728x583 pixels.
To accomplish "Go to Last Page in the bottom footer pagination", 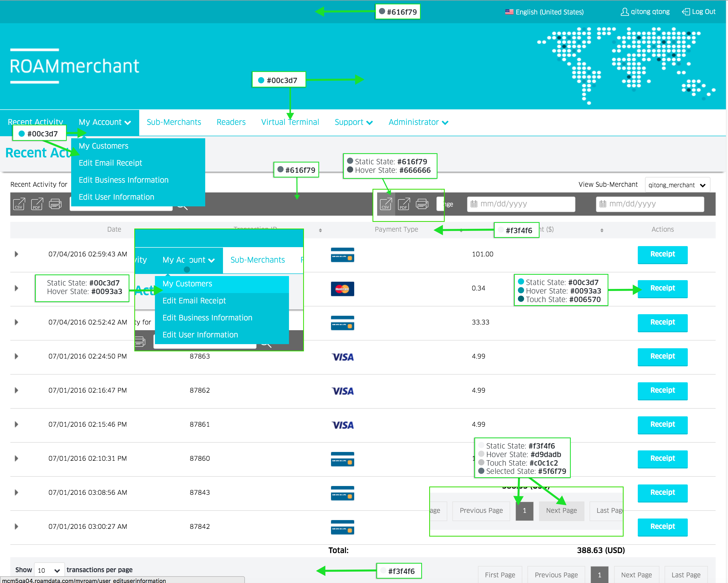I will 686,574.
